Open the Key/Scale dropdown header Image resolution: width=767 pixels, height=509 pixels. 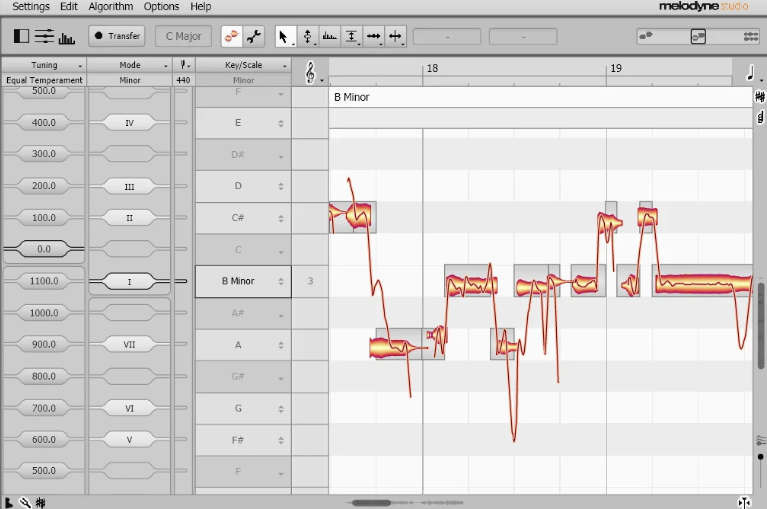tap(243, 65)
